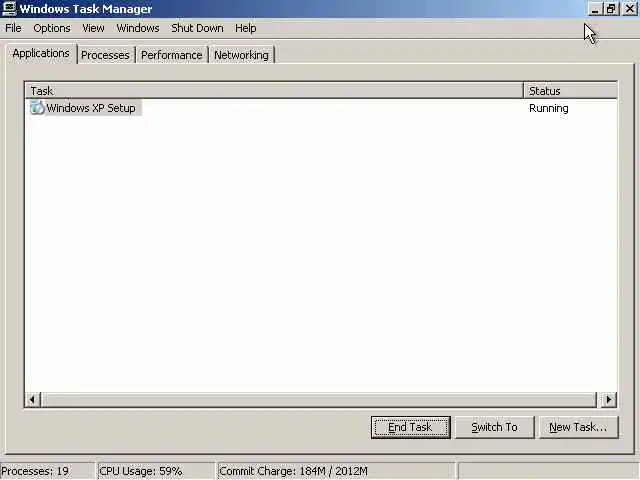The width and height of the screenshot is (640, 480).
Task: Open the Help menu
Action: (x=246, y=28)
